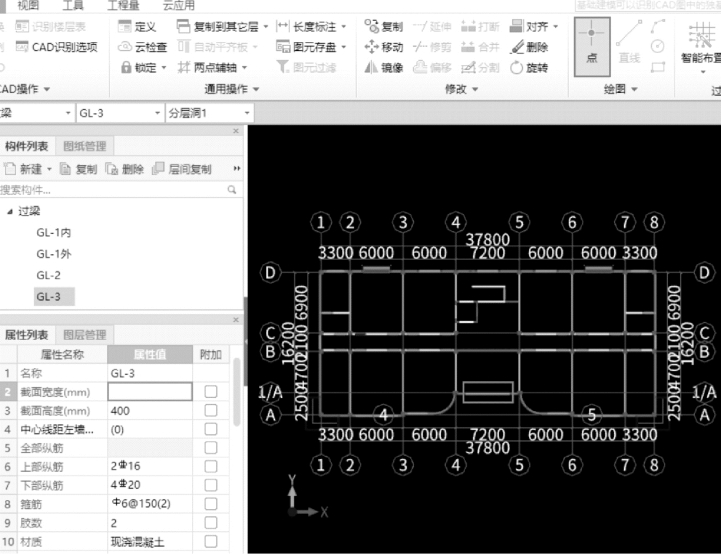Toggle 附加 checkbox for 肢数 row

211,523
